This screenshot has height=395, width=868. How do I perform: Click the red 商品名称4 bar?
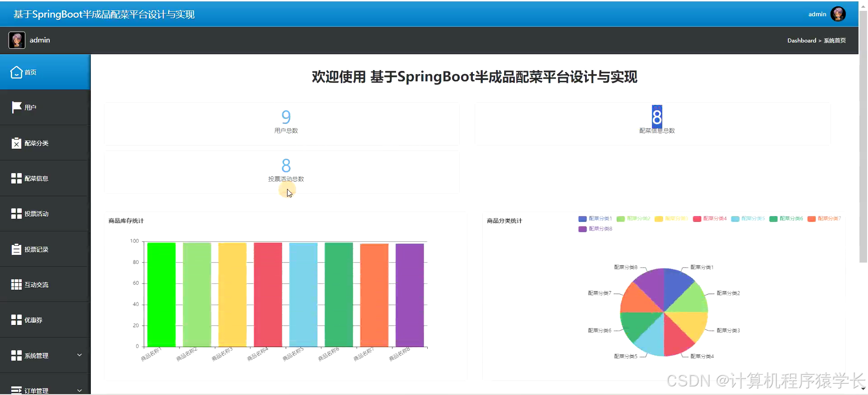pyautogui.click(x=268, y=295)
